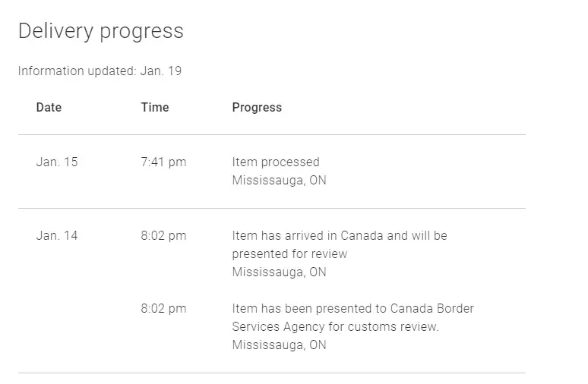Click Mississauga, ON under 'presented for review'
Image resolution: width=588 pixels, height=384 pixels.
(279, 272)
